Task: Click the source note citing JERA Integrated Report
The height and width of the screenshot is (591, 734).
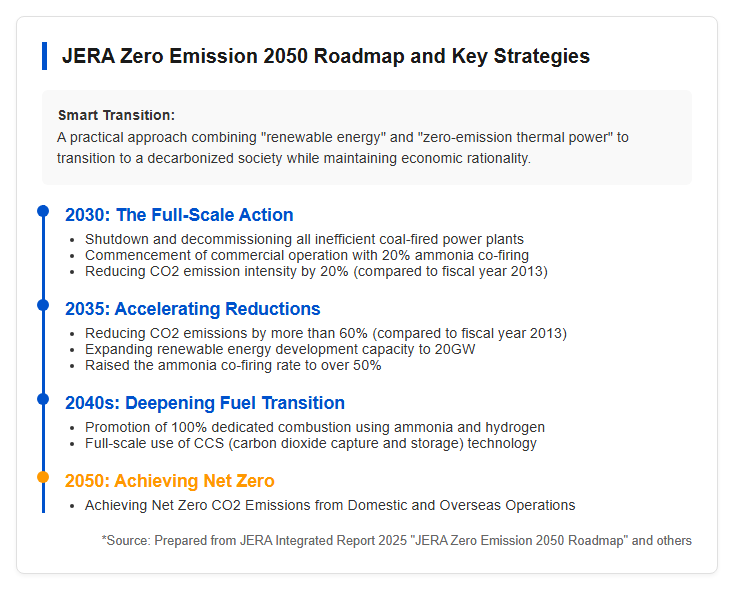Action: pos(396,540)
